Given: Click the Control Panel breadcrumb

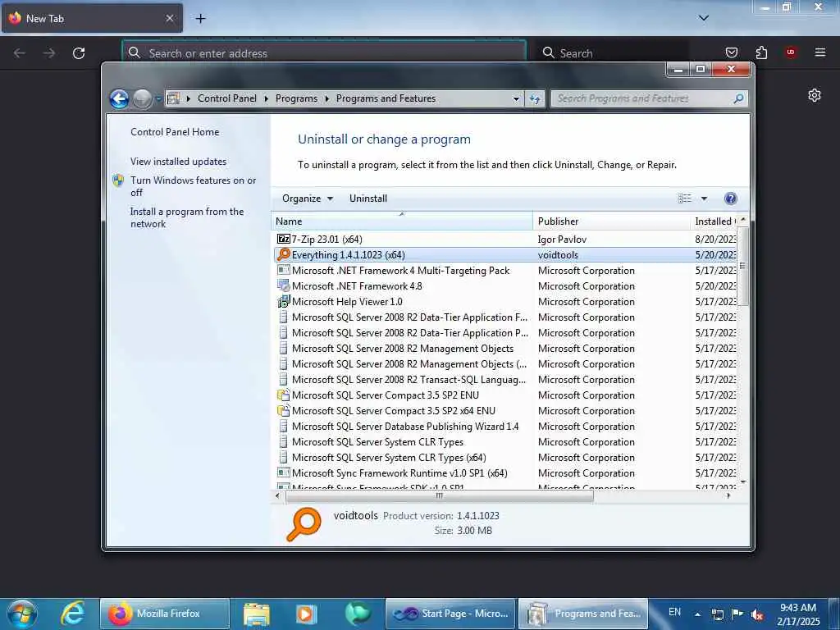Looking at the screenshot, I should 226,98.
